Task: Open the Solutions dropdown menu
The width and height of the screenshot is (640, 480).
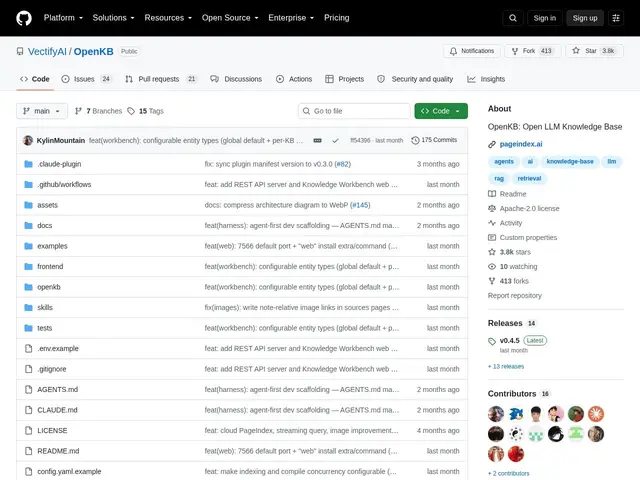Action: 113,18
